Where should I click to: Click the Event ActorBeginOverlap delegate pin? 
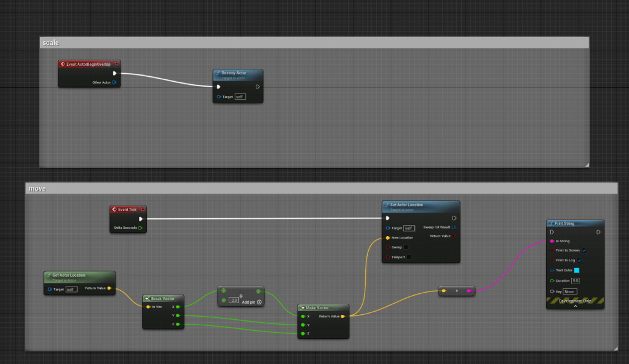point(117,63)
